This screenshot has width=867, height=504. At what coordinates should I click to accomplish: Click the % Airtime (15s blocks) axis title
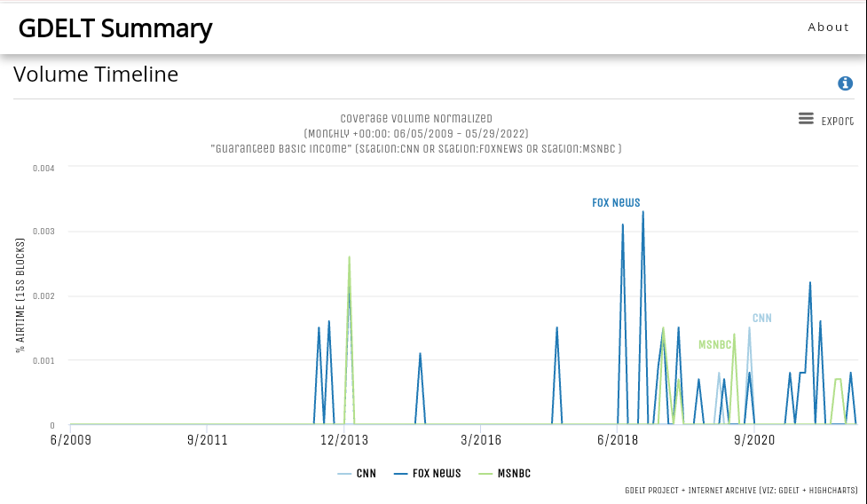coord(20,295)
